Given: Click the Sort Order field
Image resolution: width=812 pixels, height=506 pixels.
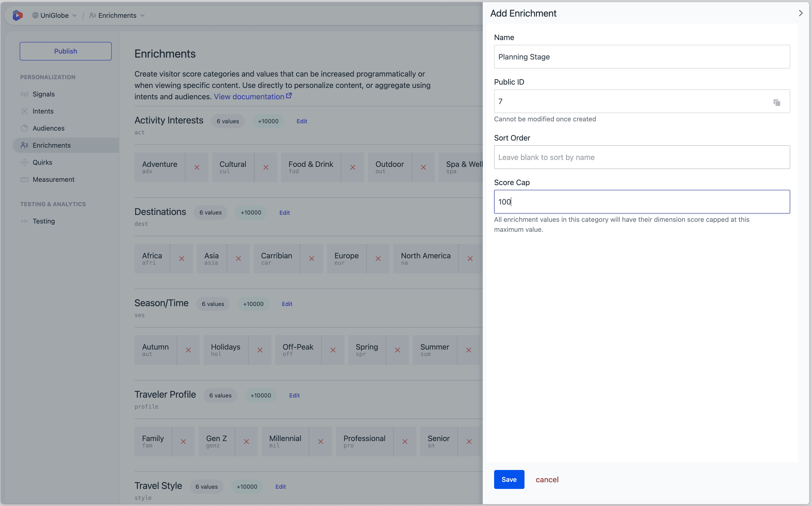Looking at the screenshot, I should 642,157.
